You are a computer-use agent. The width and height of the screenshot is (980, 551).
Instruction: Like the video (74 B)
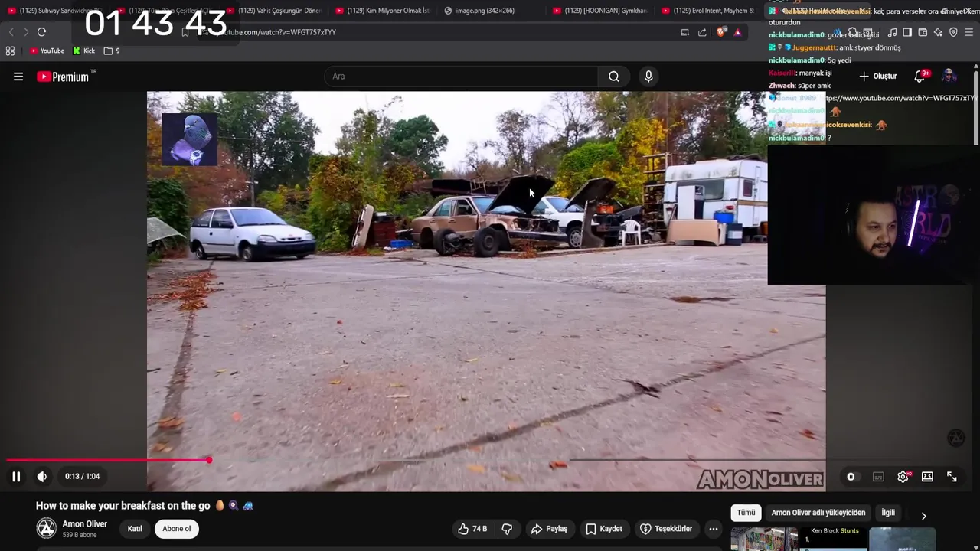point(472,529)
